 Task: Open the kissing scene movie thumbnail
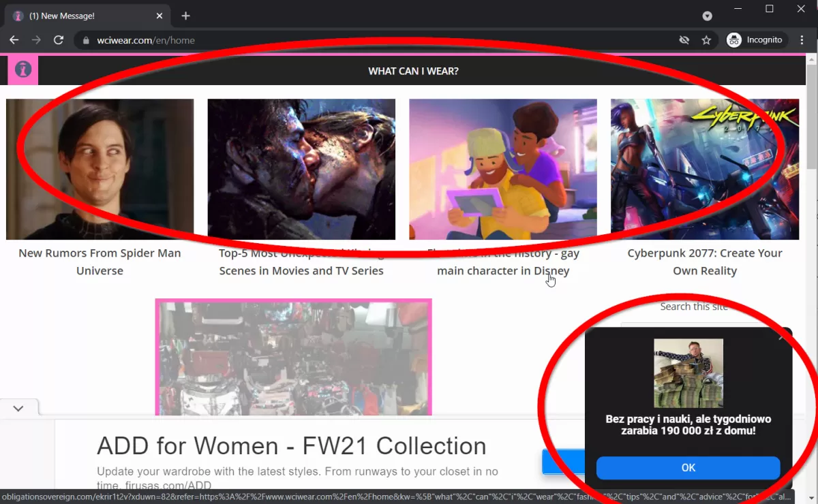point(301,169)
